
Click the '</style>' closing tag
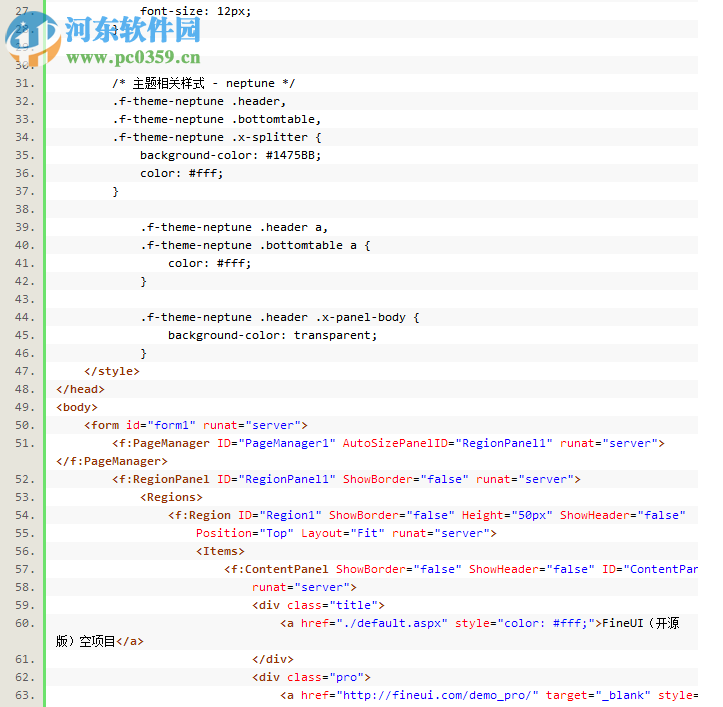pos(112,371)
